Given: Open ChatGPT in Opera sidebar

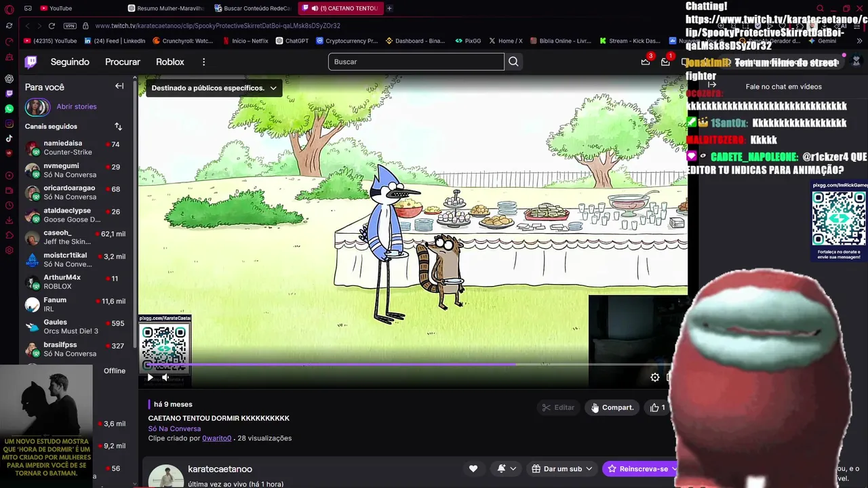Looking at the screenshot, I should (x=9, y=79).
